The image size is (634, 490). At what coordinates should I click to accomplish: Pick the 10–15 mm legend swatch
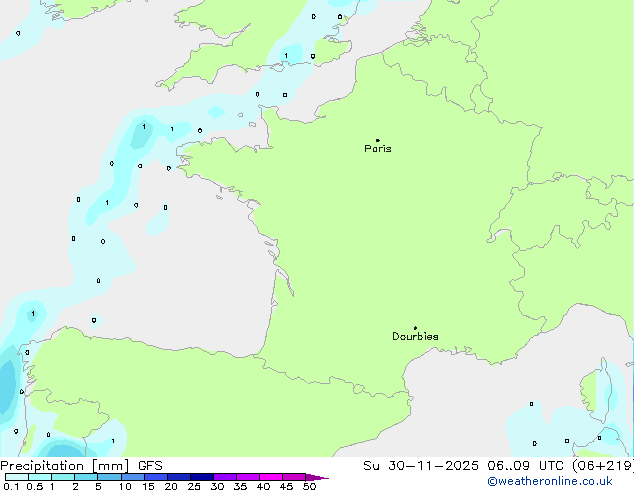(x=132, y=477)
